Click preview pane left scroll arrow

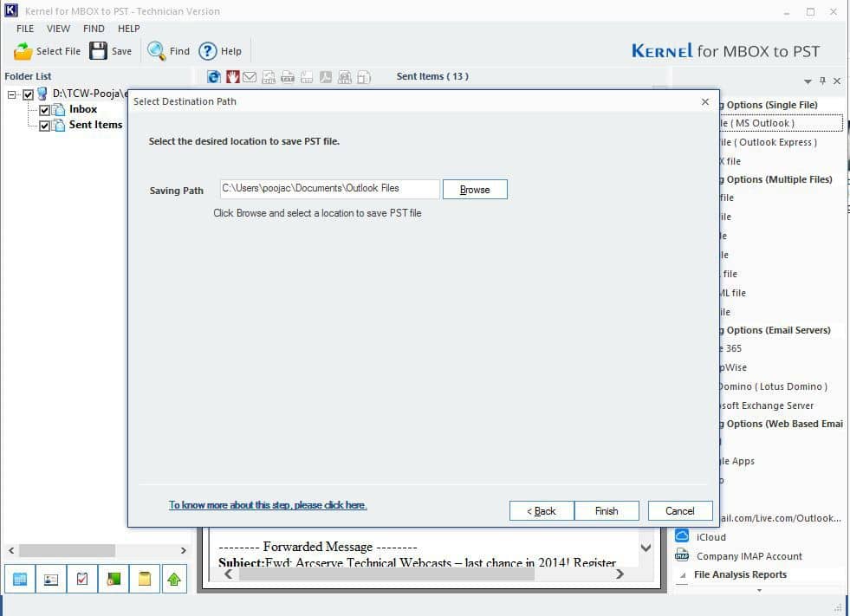click(228, 574)
